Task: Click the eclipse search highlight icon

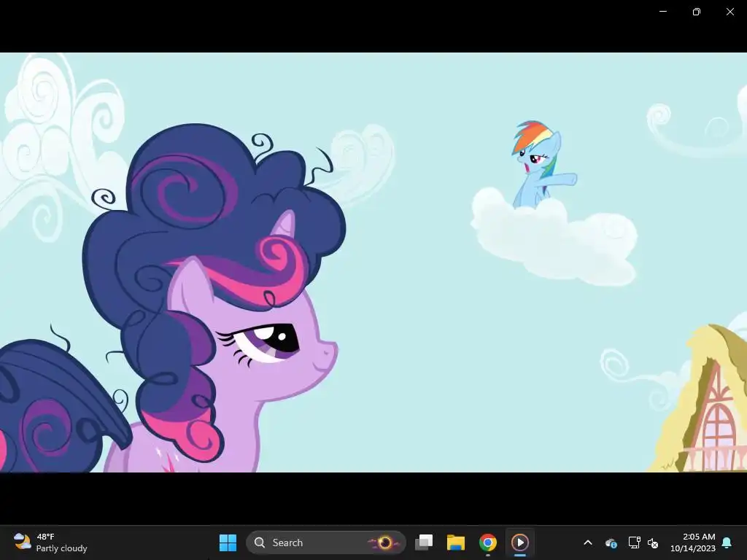Action: 384,542
